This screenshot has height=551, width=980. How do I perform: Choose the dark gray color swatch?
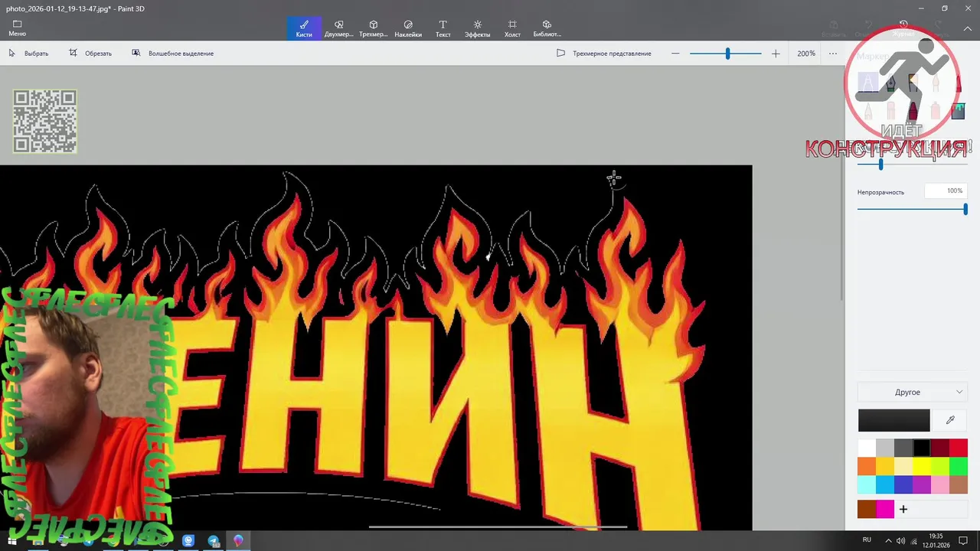point(903,448)
